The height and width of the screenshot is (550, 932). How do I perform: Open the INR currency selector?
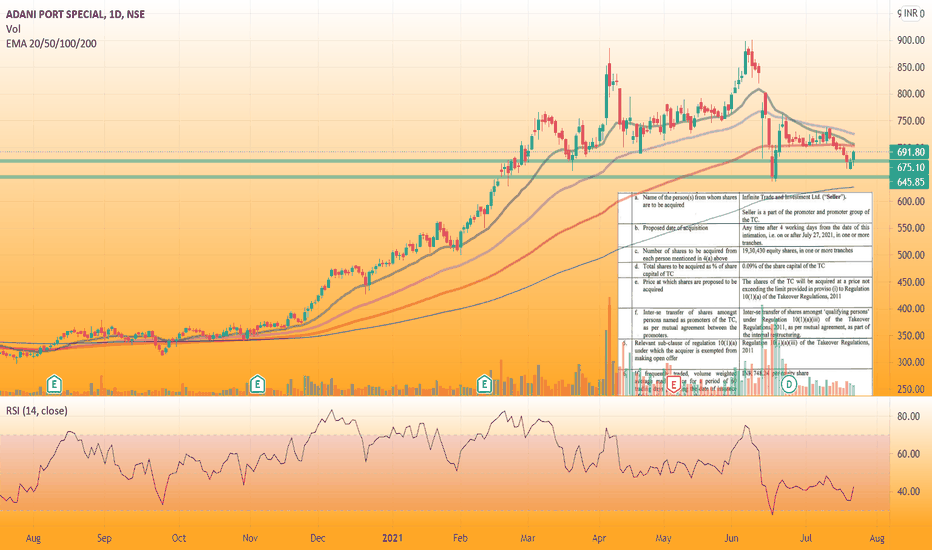tap(910, 13)
